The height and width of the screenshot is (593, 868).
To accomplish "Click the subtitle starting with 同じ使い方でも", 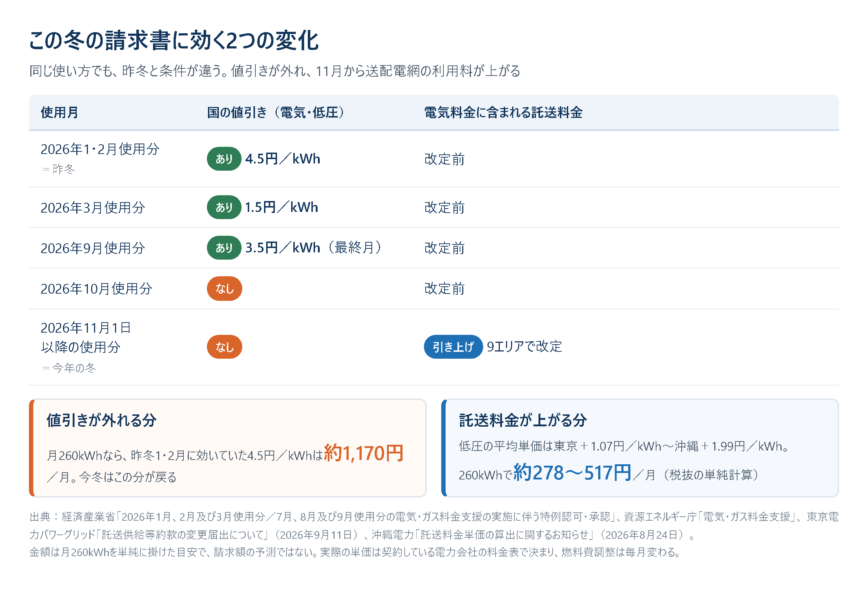I will 275,71.
